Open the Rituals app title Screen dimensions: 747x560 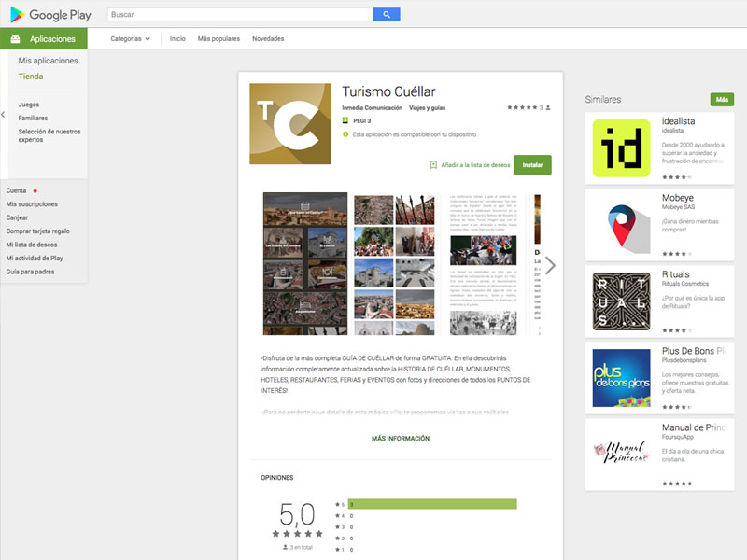click(x=675, y=274)
